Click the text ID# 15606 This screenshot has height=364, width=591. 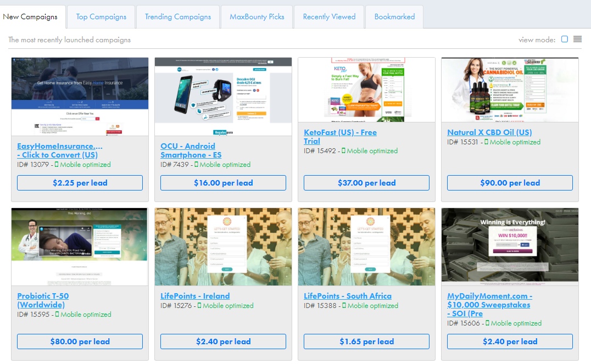[x=463, y=323]
